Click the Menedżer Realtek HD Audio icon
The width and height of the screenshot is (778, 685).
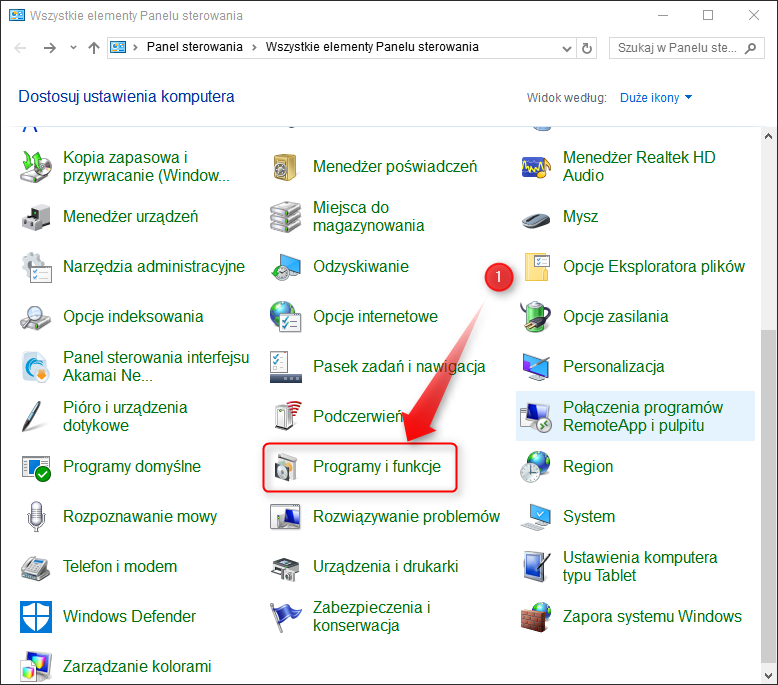(x=536, y=167)
